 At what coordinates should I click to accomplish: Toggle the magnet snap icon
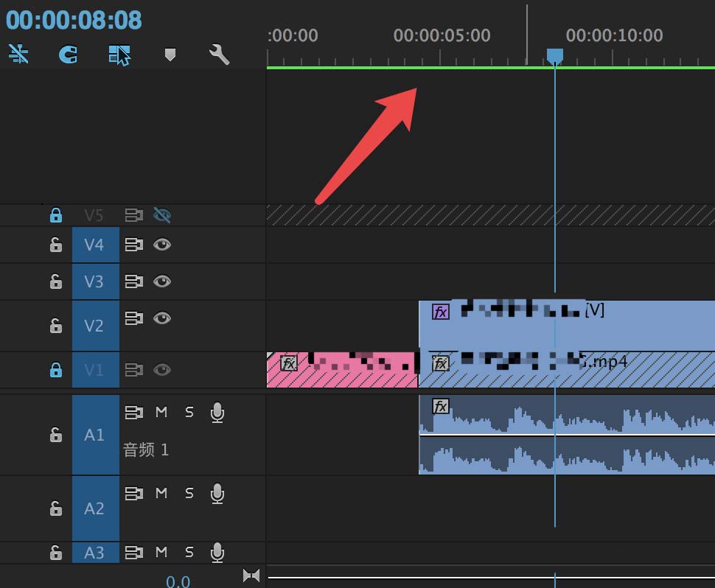point(68,55)
